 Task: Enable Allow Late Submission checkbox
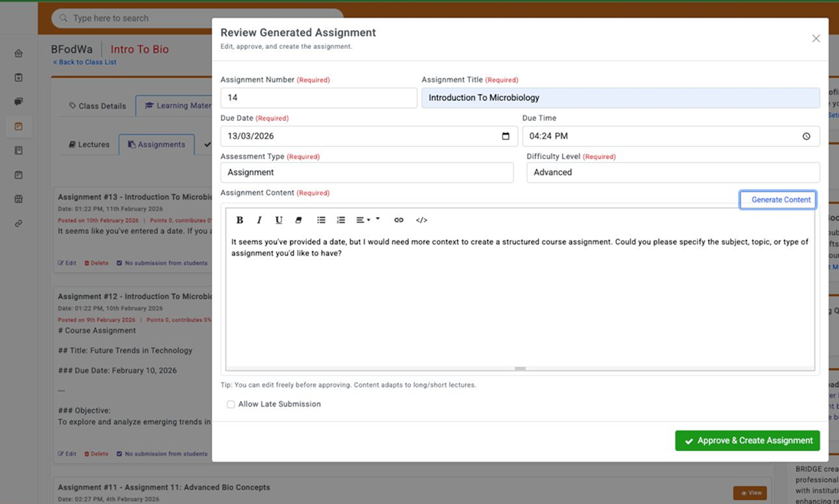[x=230, y=405]
